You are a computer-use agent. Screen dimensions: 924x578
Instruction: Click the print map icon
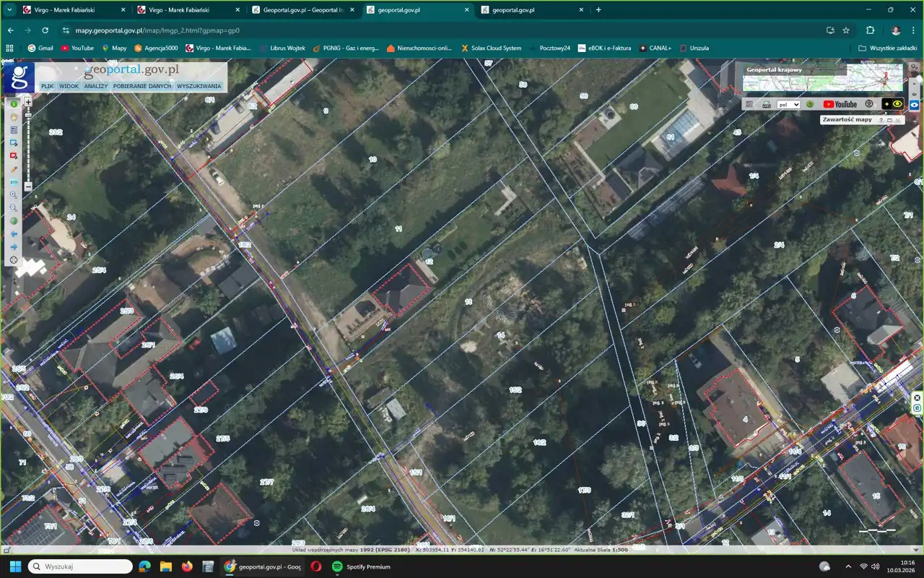click(767, 104)
